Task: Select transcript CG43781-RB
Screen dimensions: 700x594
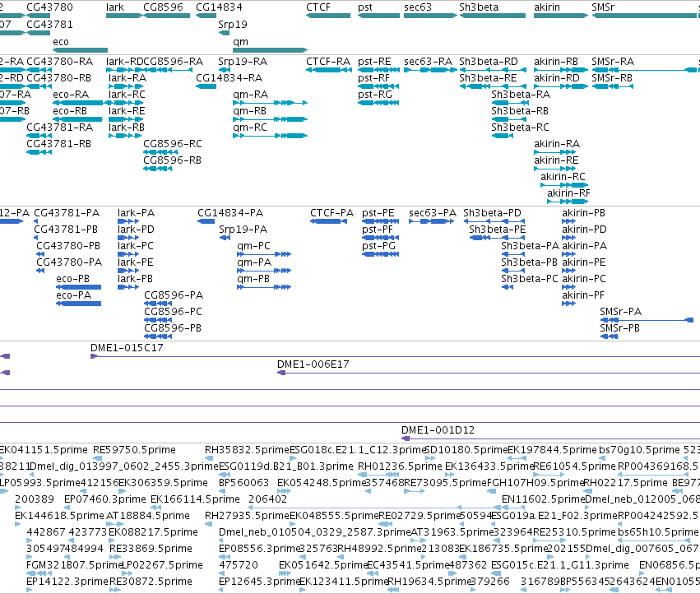Action: [x=59, y=144]
